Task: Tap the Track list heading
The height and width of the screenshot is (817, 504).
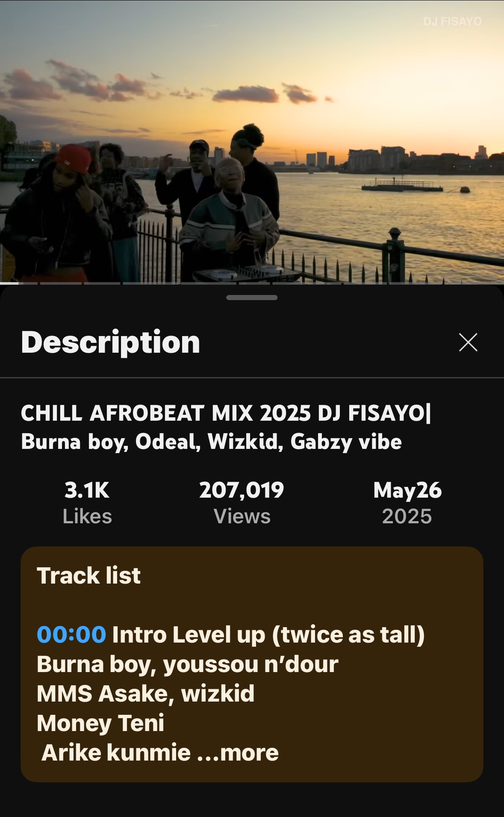Action: tap(88, 575)
